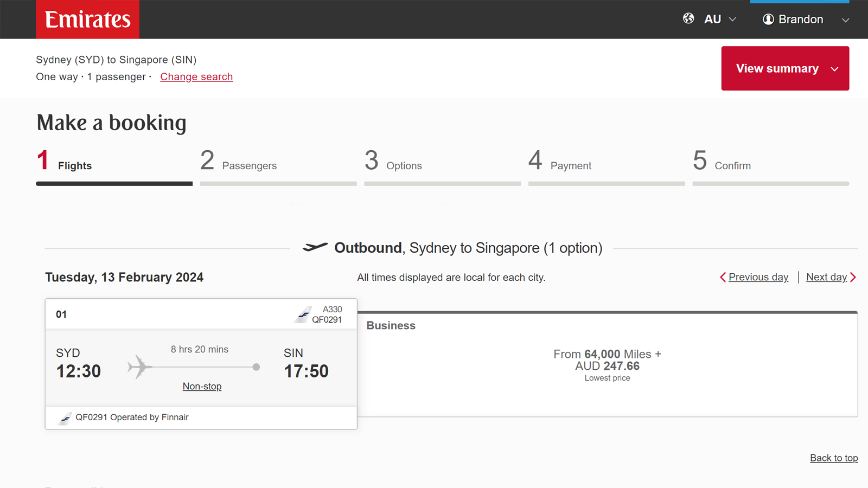Click Back to top link
This screenshot has width=868, height=488.
(834, 458)
